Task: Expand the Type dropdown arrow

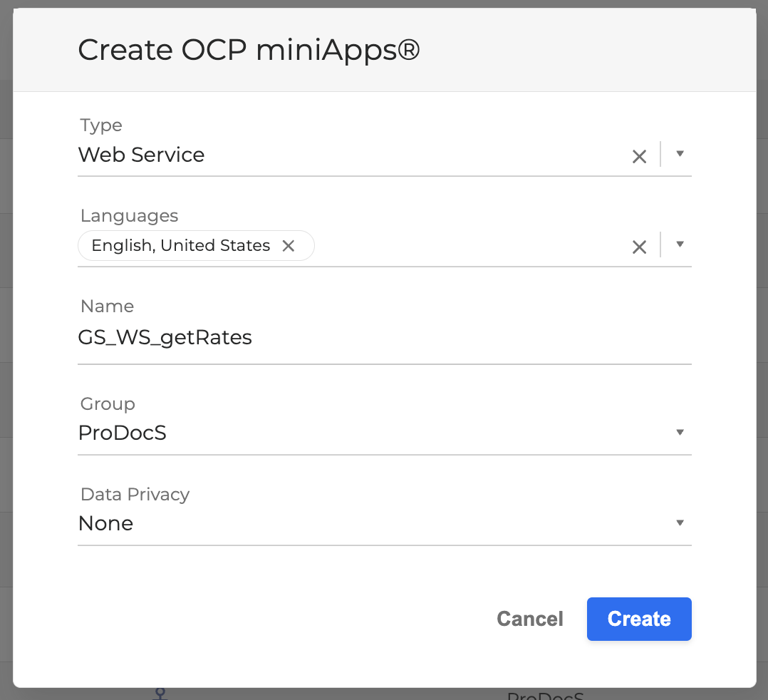Action: tap(680, 154)
